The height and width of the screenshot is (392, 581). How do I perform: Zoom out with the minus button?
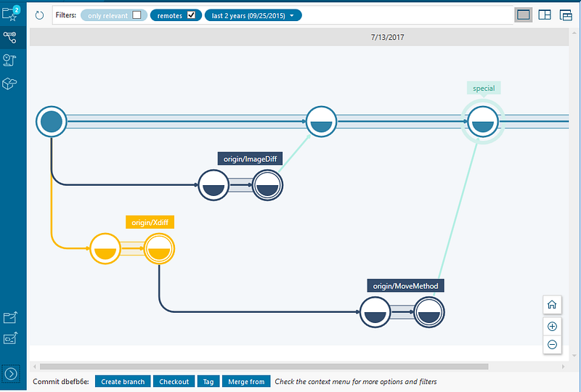pyautogui.click(x=552, y=344)
